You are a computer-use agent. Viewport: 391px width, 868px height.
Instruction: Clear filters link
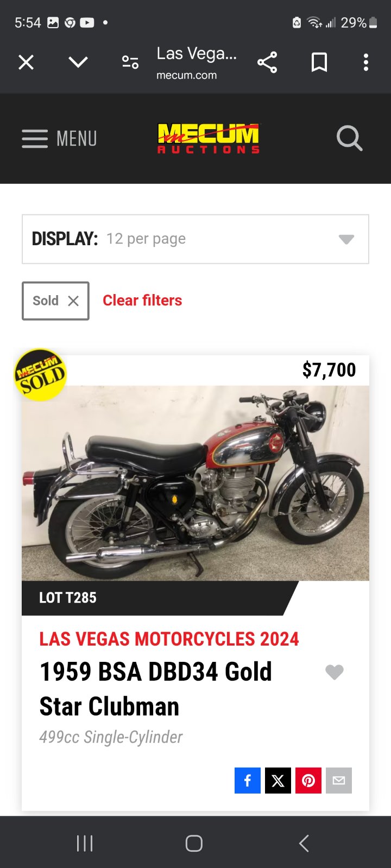click(142, 301)
